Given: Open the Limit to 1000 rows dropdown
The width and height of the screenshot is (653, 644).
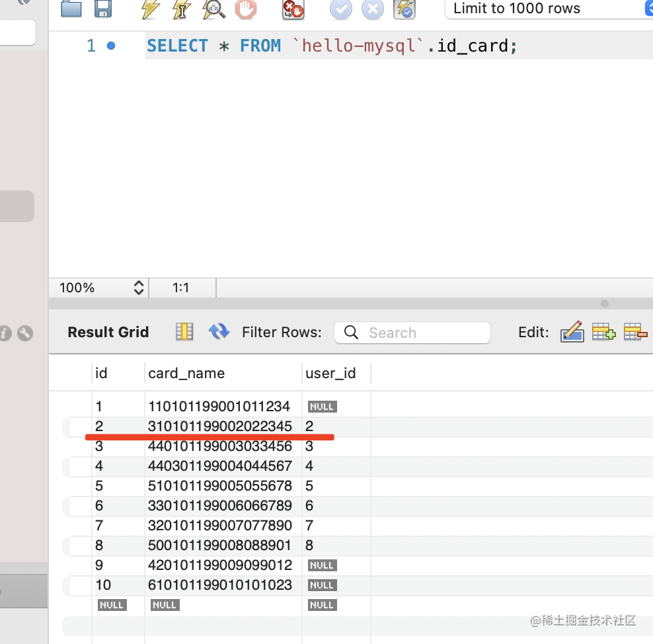Looking at the screenshot, I should [x=549, y=9].
